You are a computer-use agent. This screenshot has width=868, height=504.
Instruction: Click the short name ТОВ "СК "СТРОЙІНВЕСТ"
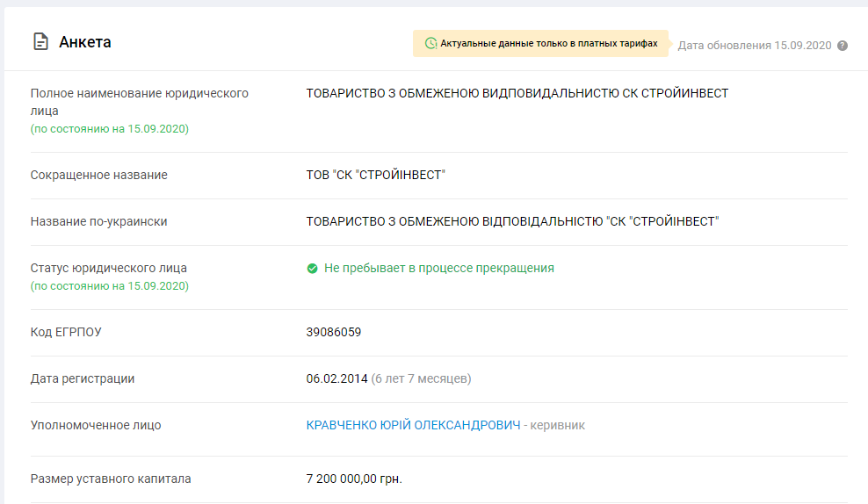(x=376, y=176)
